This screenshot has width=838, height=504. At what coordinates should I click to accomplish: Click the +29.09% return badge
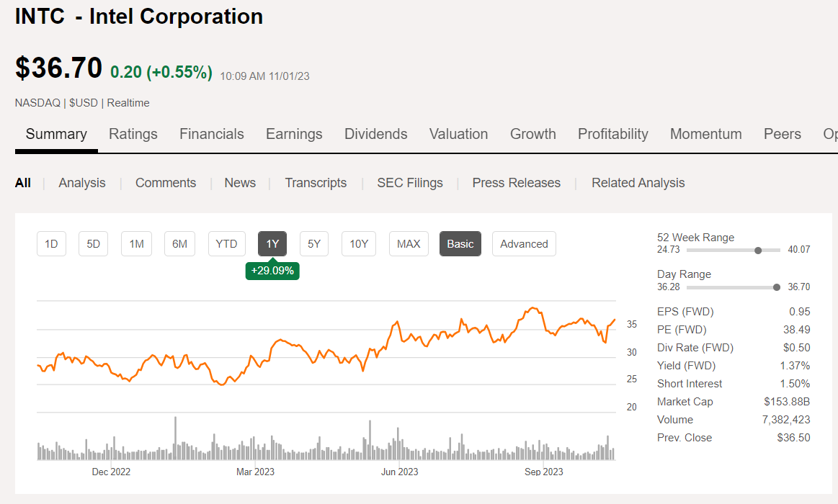coord(272,271)
